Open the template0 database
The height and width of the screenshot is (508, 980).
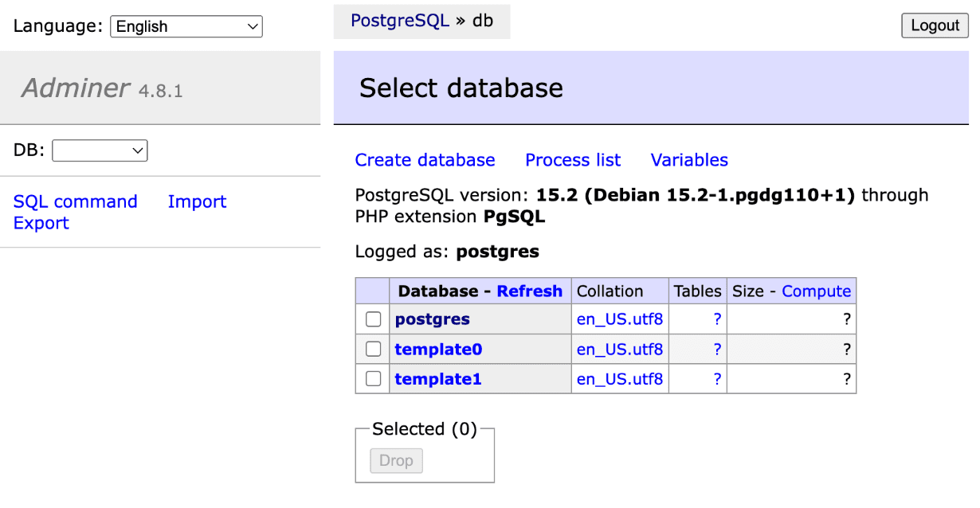click(x=438, y=349)
